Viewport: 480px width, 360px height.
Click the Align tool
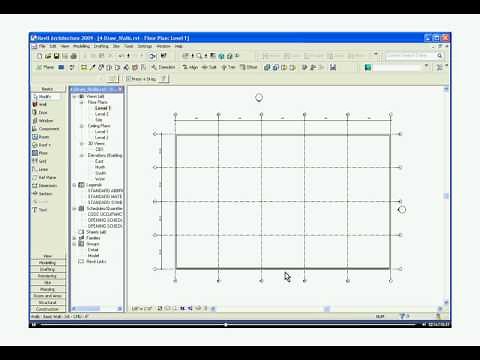(190, 67)
